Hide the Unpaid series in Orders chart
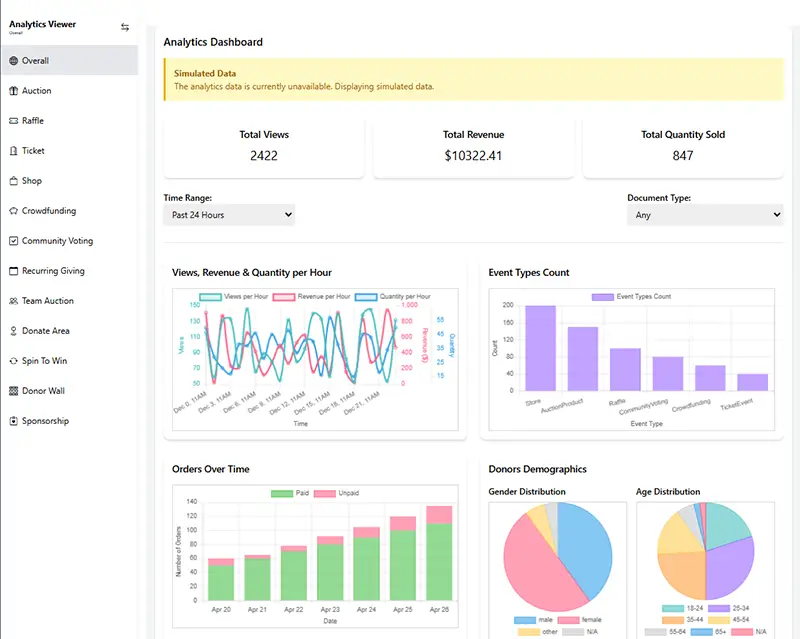This screenshot has height=639, width=800. tap(343, 493)
